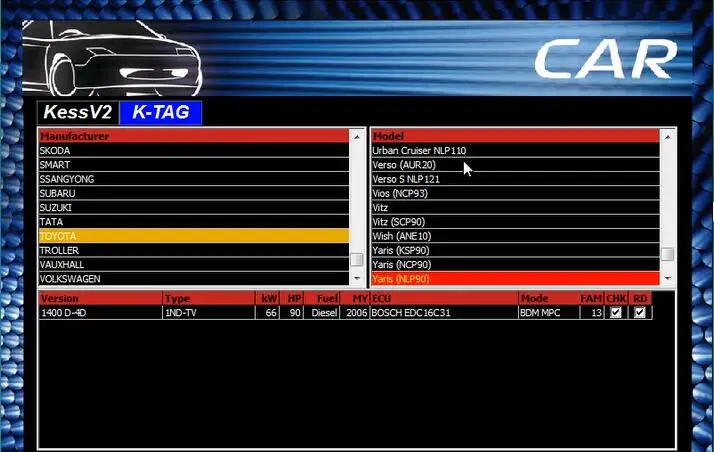This screenshot has width=714, height=452.
Task: Click the highlighted TOYOTA row
Action: pyautogui.click(x=194, y=236)
